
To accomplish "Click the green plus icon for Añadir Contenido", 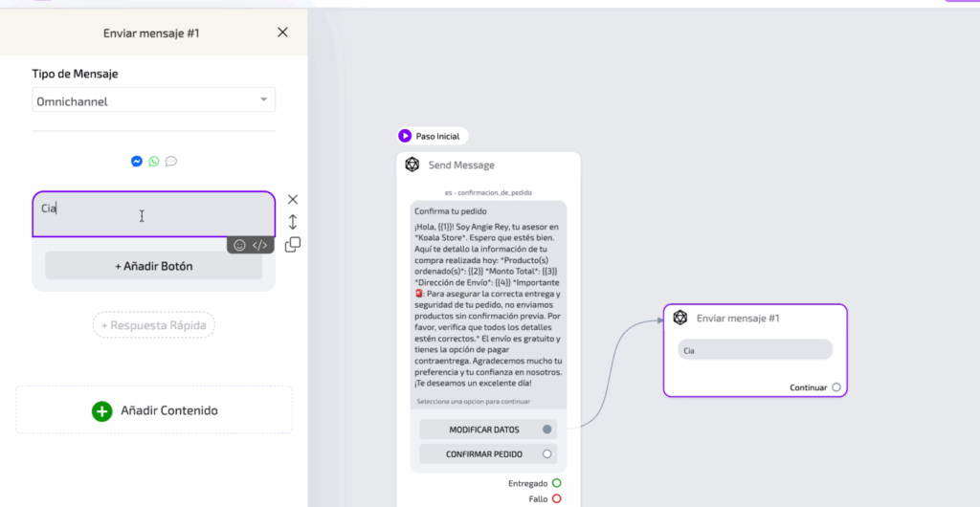I will 102,410.
